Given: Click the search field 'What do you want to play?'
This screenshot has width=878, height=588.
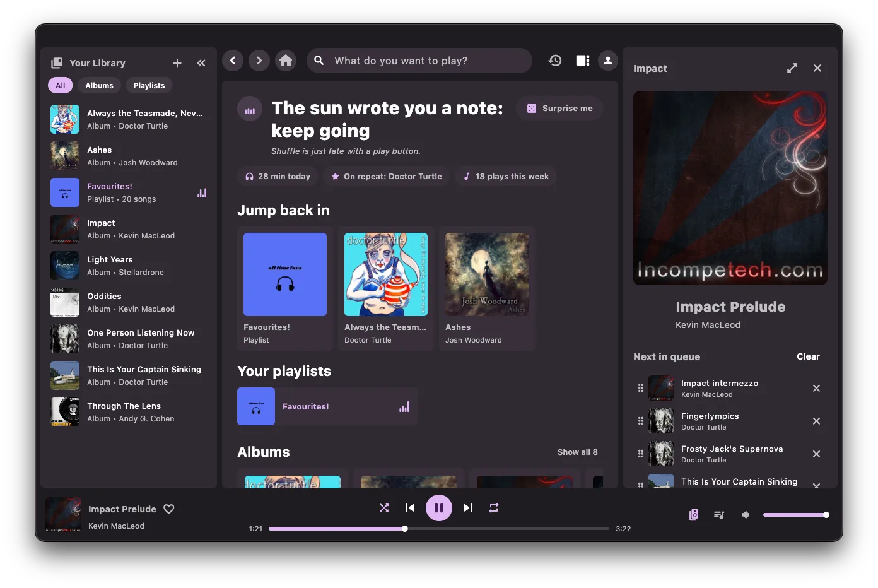Looking at the screenshot, I should [419, 61].
